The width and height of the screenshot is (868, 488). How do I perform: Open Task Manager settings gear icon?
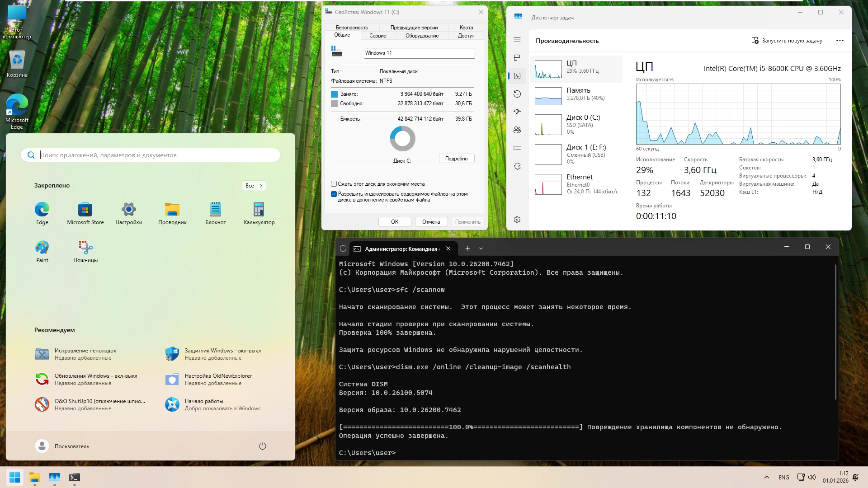pos(517,220)
